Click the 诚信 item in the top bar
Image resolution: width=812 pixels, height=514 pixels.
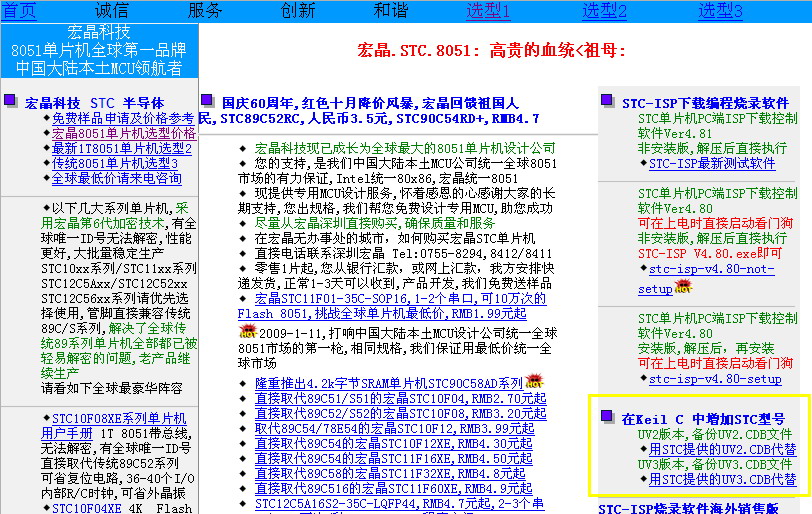(112, 10)
